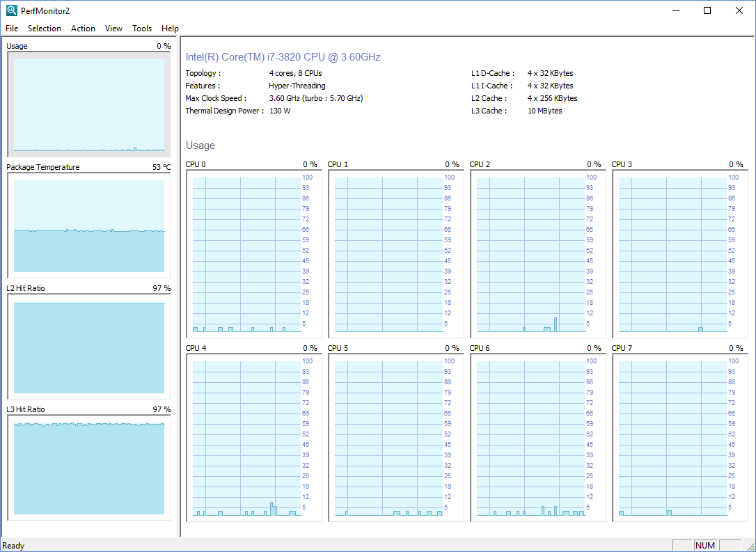Open the Help menu
Image resolution: width=756 pixels, height=552 pixels.
tap(170, 29)
